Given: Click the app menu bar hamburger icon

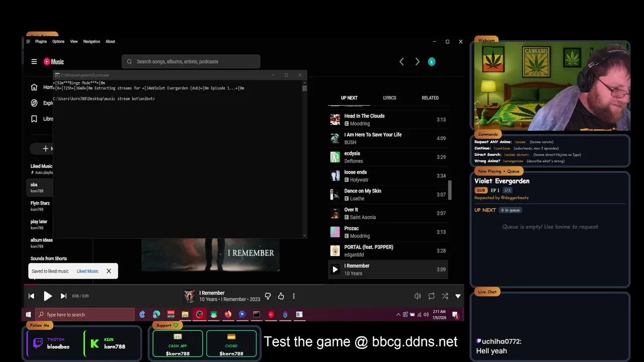Looking at the screenshot, I should pyautogui.click(x=28, y=42).
